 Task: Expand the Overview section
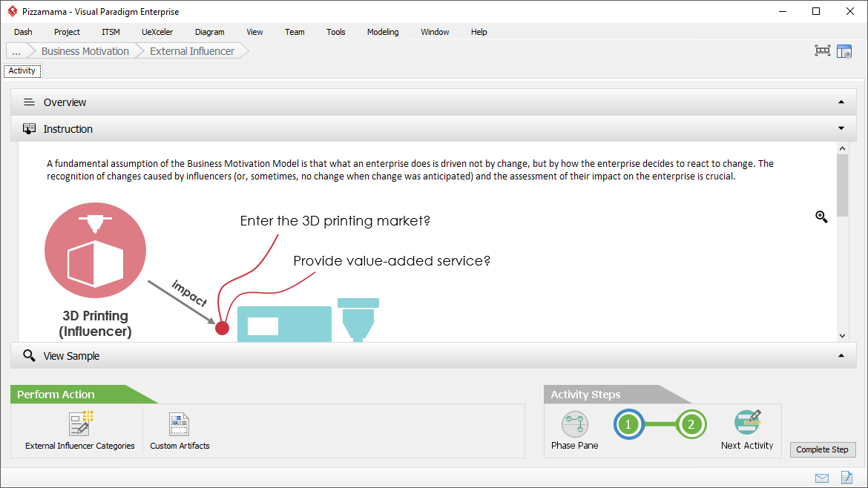coord(841,102)
